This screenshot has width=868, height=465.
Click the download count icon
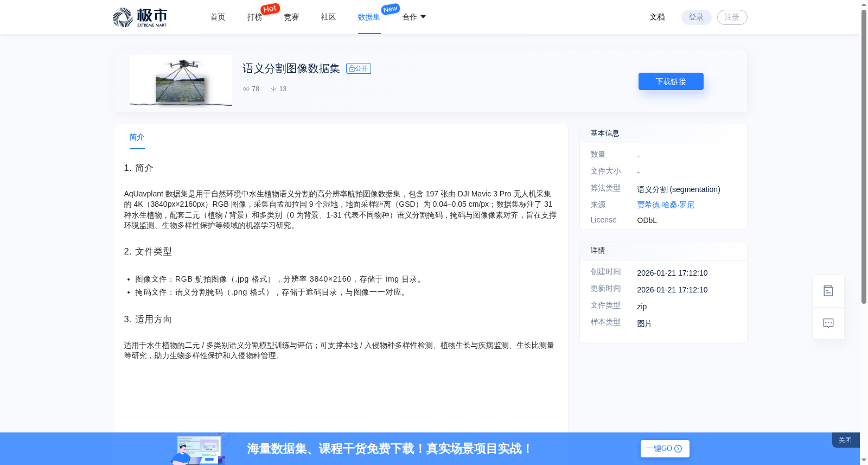273,89
